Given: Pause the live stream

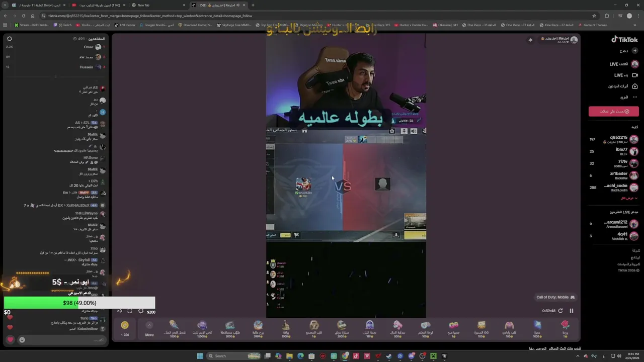Looking at the screenshot, I should coord(571,311).
